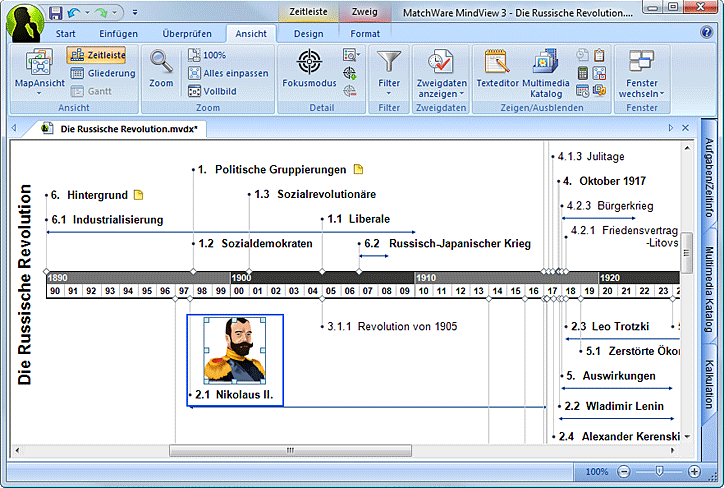Select the Zeitleiste view button
The image size is (724, 488).
point(97,55)
